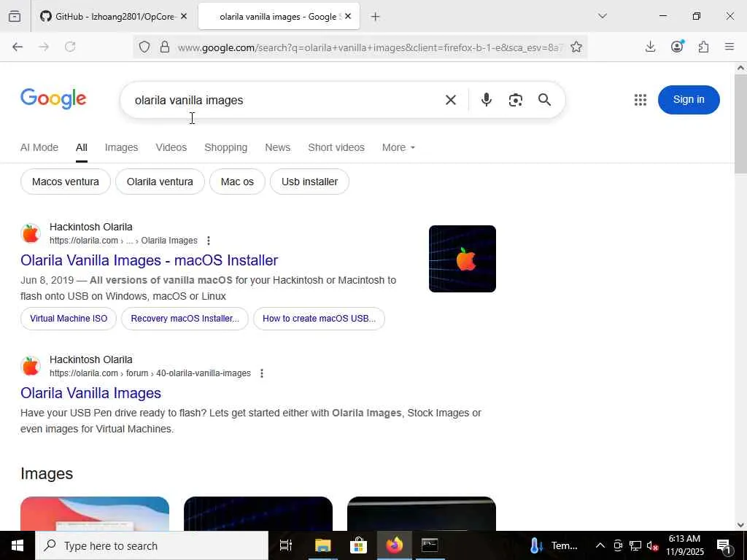This screenshot has width=747, height=560.
Task: Click the Firefox address bar URL
Action: 369,47
